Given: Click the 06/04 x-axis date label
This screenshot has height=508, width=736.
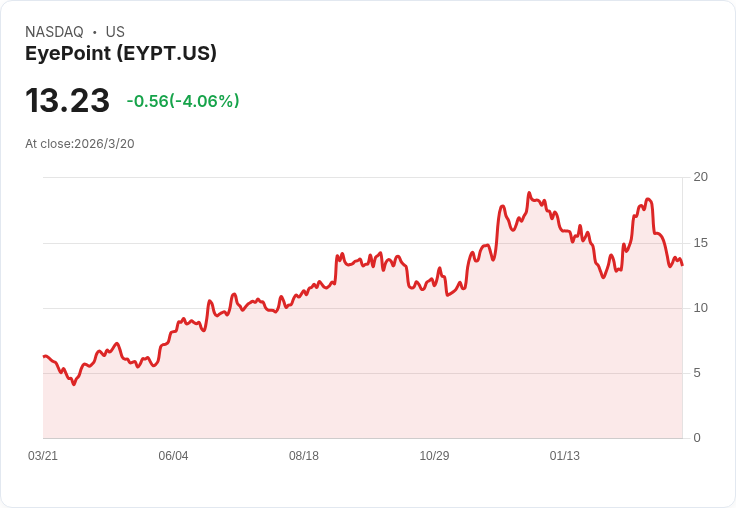Looking at the screenshot, I should tap(173, 456).
